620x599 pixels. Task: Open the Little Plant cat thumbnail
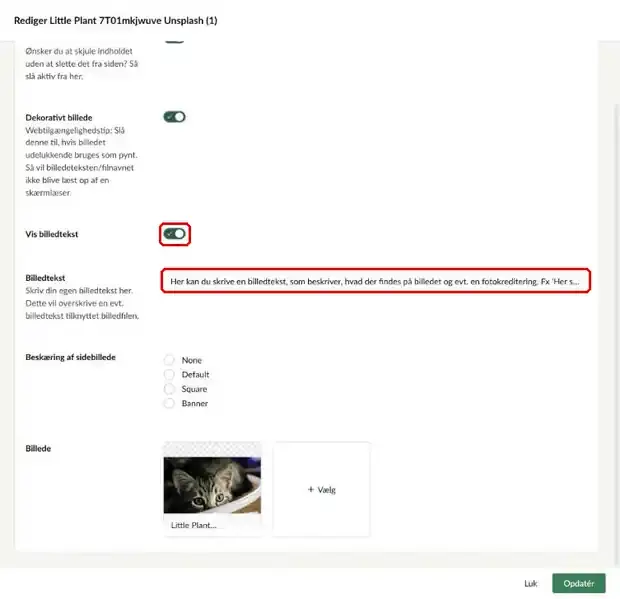pyautogui.click(x=212, y=485)
